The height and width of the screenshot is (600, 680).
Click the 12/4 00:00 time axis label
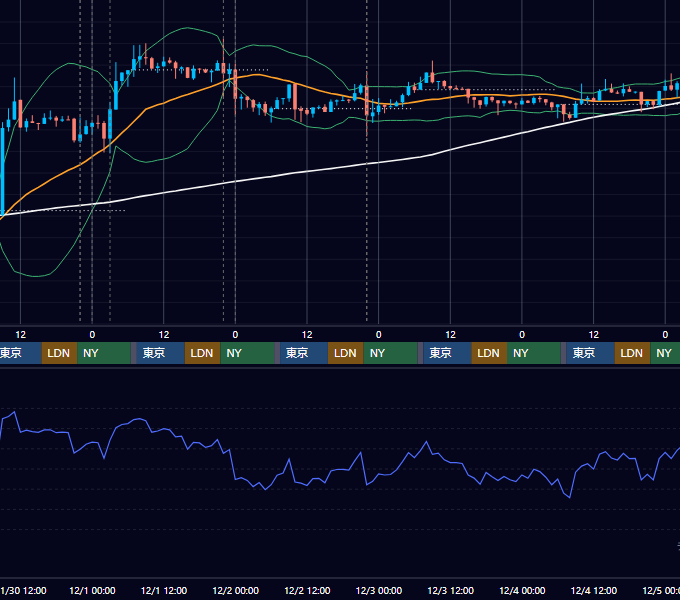coord(522,590)
